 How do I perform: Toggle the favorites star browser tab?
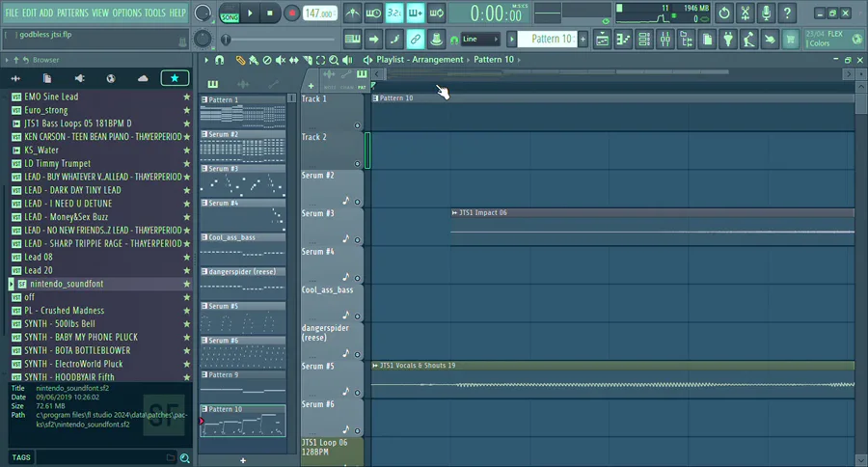click(x=175, y=78)
